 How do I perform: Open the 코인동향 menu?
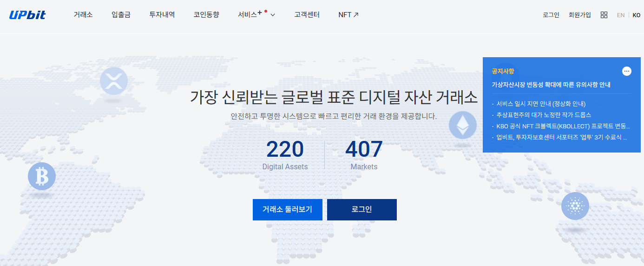(x=206, y=15)
